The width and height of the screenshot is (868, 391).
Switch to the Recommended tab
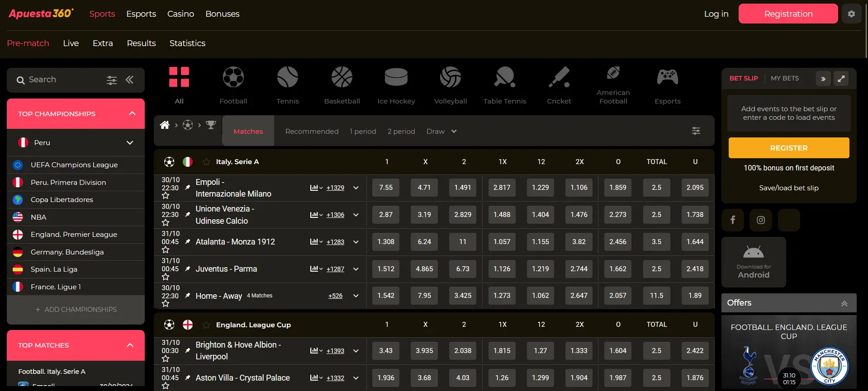pyautogui.click(x=312, y=131)
